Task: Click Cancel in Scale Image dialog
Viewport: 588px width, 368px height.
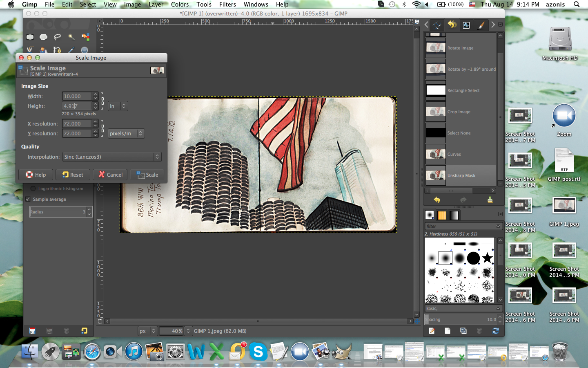Action: (110, 175)
